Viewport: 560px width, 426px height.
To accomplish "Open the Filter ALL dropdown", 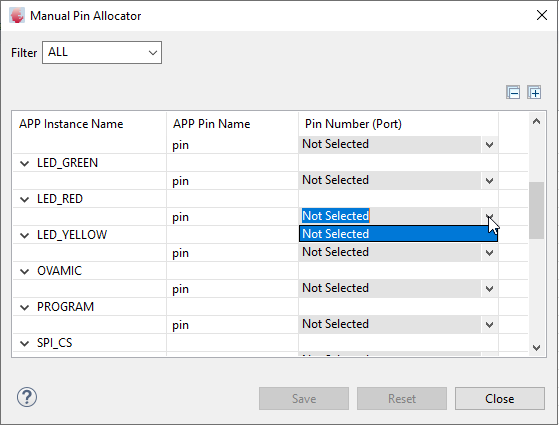I will (102, 52).
